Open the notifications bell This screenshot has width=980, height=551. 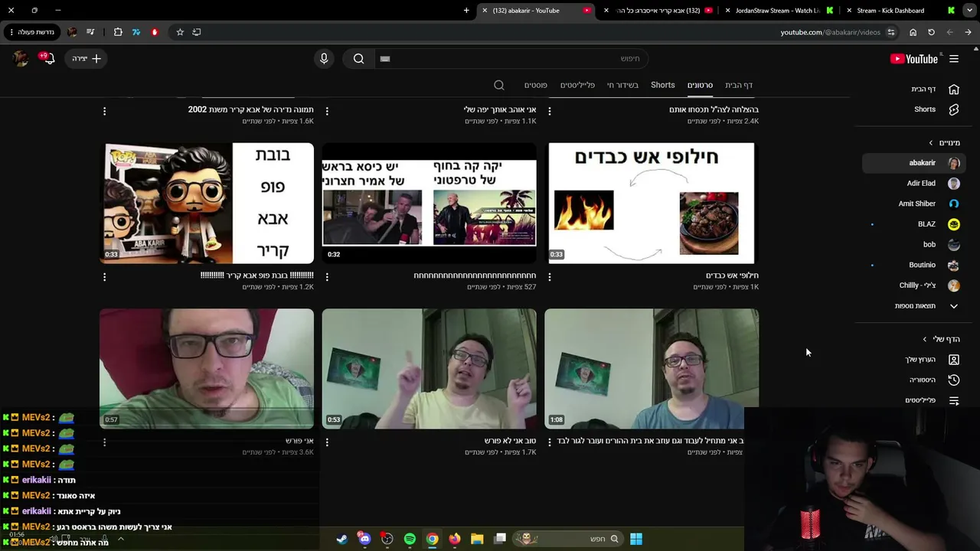[47, 59]
